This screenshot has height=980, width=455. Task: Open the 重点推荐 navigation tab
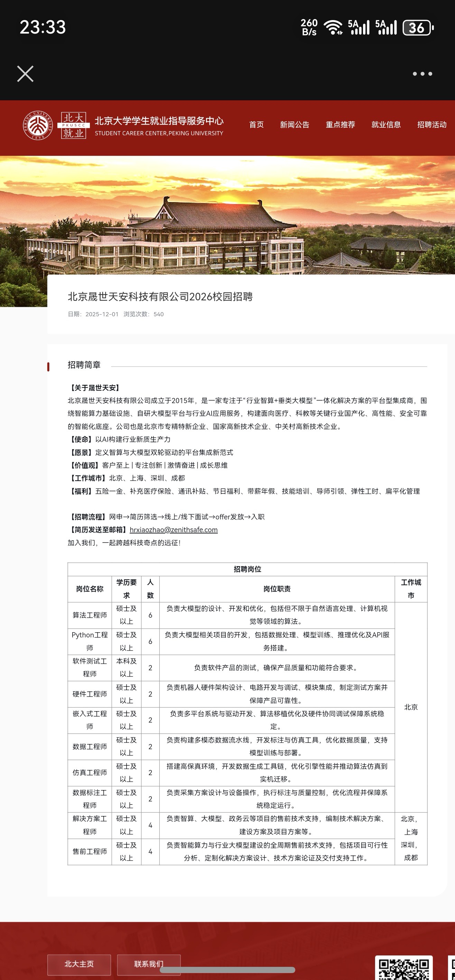[x=340, y=124]
